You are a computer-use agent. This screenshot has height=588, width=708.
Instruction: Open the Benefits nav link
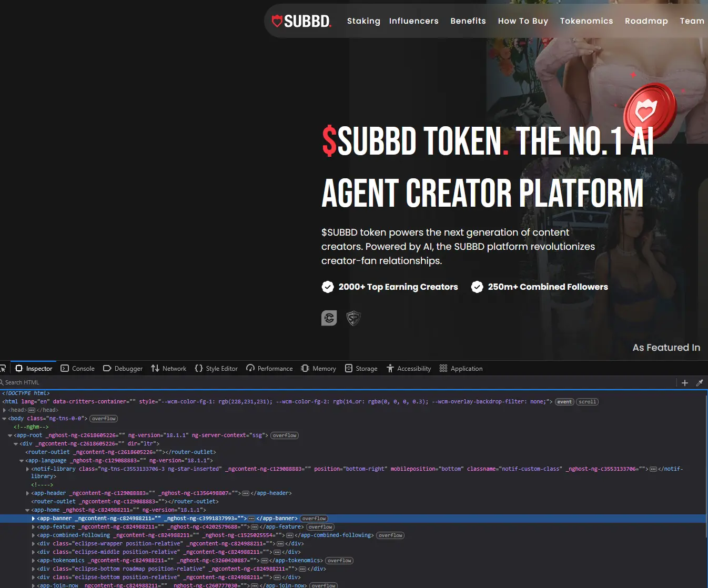tap(468, 21)
